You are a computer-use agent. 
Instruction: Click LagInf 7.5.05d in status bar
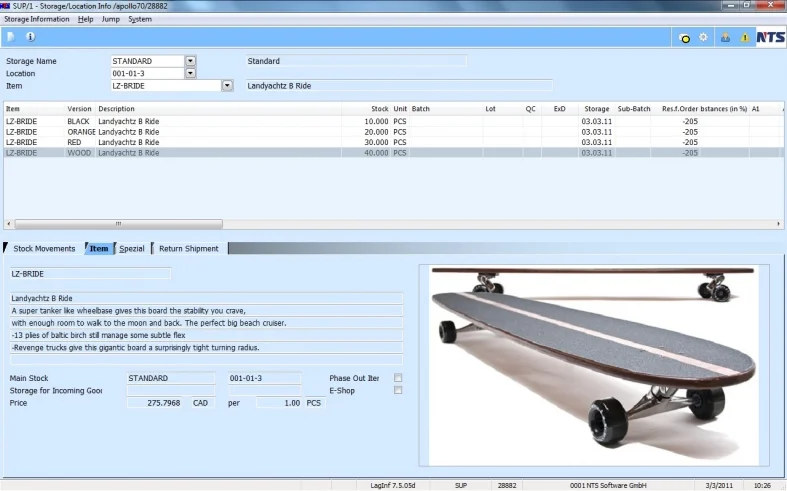click(x=392, y=485)
